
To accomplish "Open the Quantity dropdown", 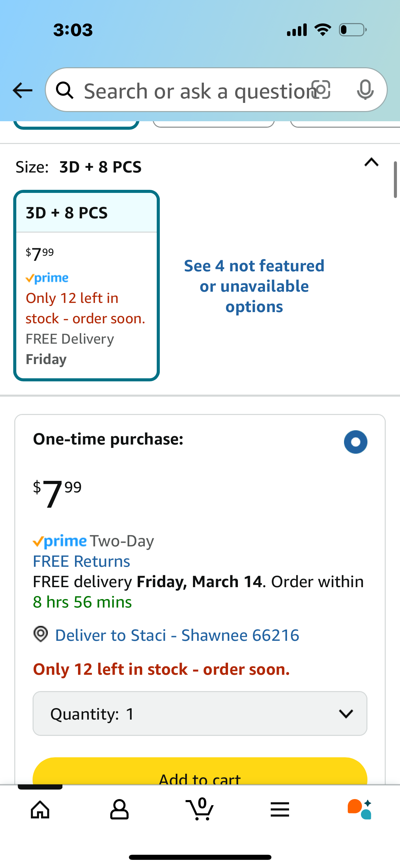I will [200, 713].
